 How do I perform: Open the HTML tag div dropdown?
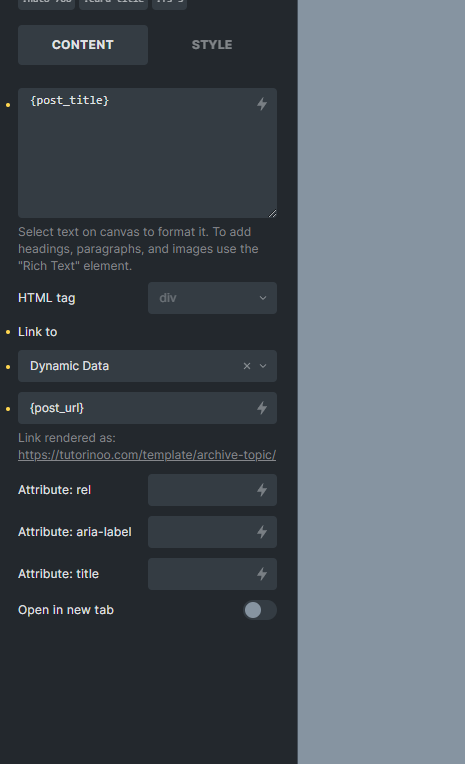click(213, 298)
